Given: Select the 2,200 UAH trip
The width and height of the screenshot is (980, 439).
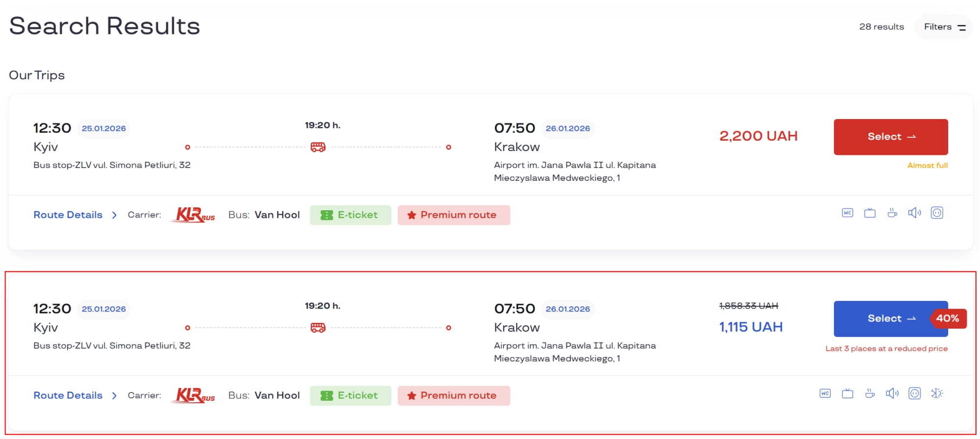Looking at the screenshot, I should tap(890, 137).
